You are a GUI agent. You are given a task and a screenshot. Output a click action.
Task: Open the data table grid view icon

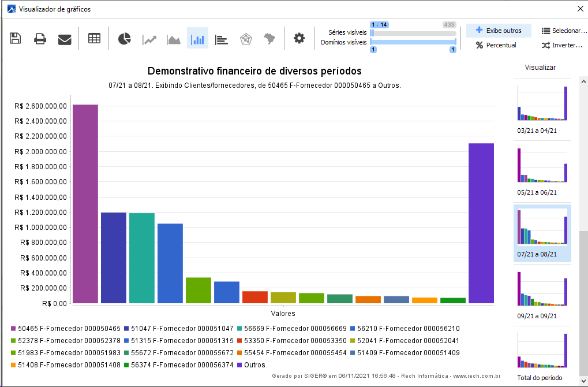point(94,39)
